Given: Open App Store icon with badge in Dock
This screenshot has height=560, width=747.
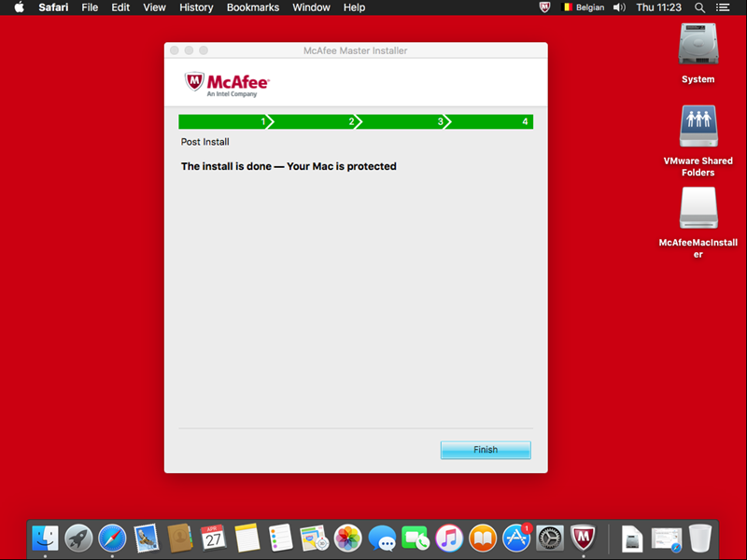Looking at the screenshot, I should tap(517, 539).
